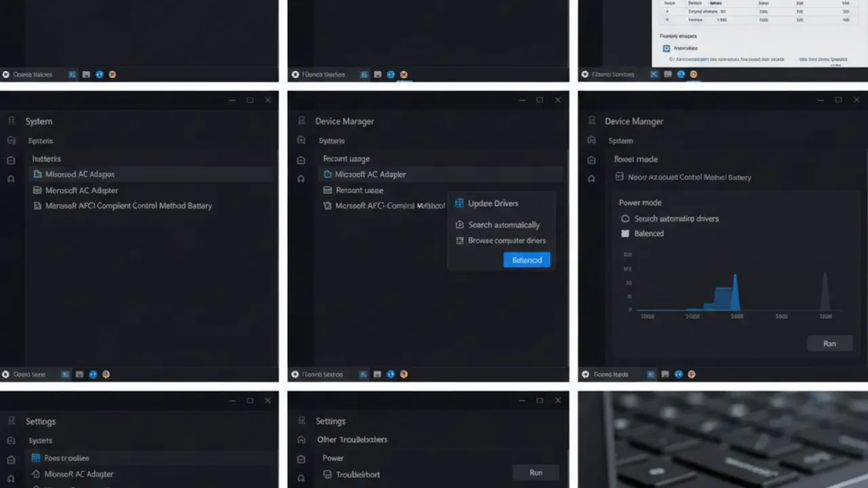Click the blue icon on the Poes trioaliee row

click(36, 457)
